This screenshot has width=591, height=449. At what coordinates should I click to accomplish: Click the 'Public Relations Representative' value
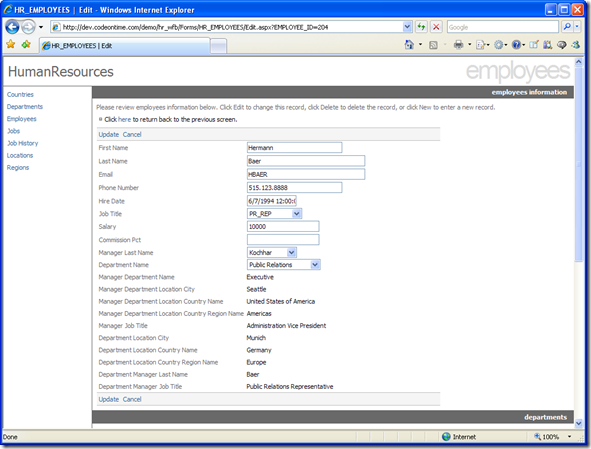tap(290, 386)
